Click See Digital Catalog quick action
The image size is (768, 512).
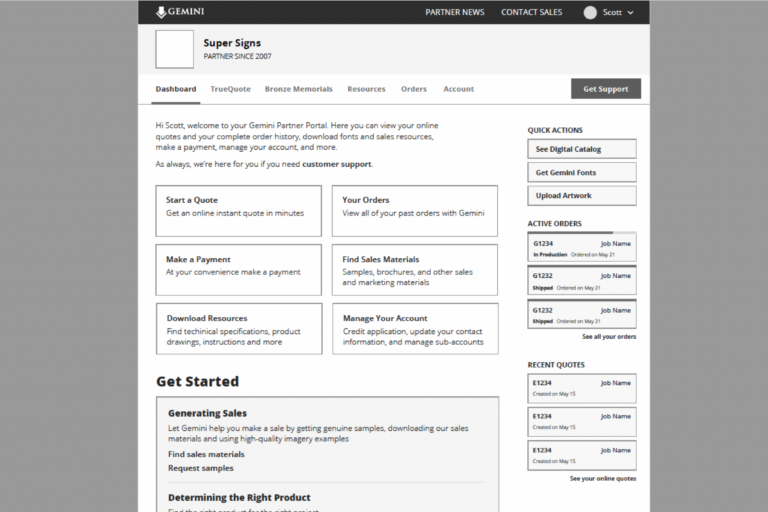tap(582, 149)
